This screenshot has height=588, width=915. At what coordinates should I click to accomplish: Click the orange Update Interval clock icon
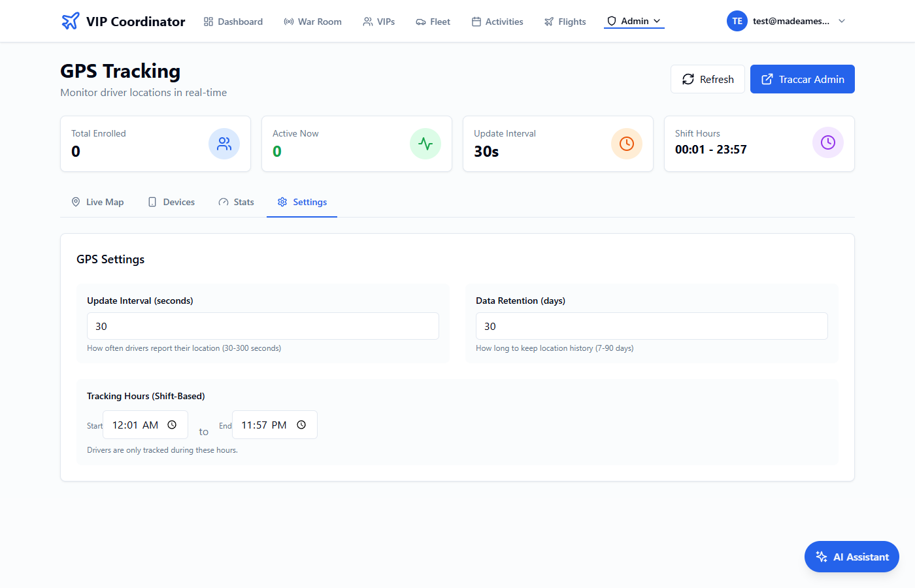point(627,144)
